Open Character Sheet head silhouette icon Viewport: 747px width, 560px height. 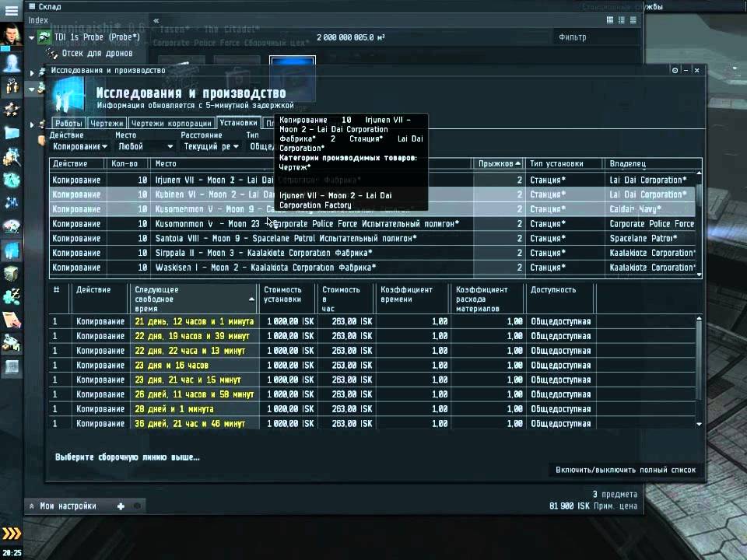click(12, 62)
